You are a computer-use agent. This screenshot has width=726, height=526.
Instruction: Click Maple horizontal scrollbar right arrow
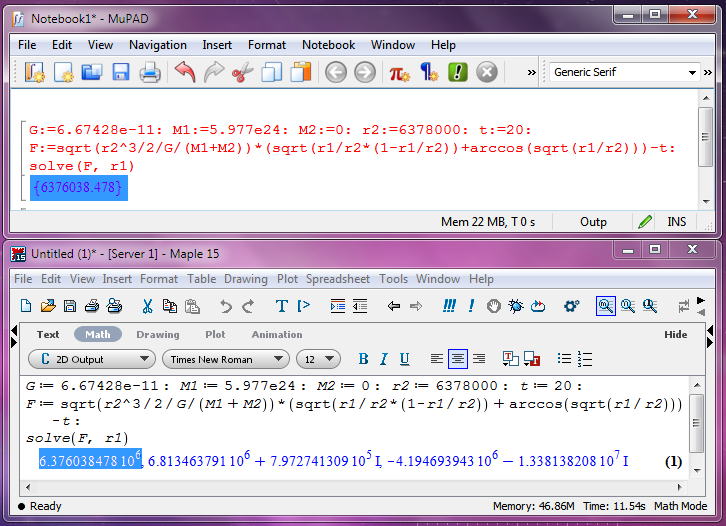pyautogui.click(x=679, y=487)
